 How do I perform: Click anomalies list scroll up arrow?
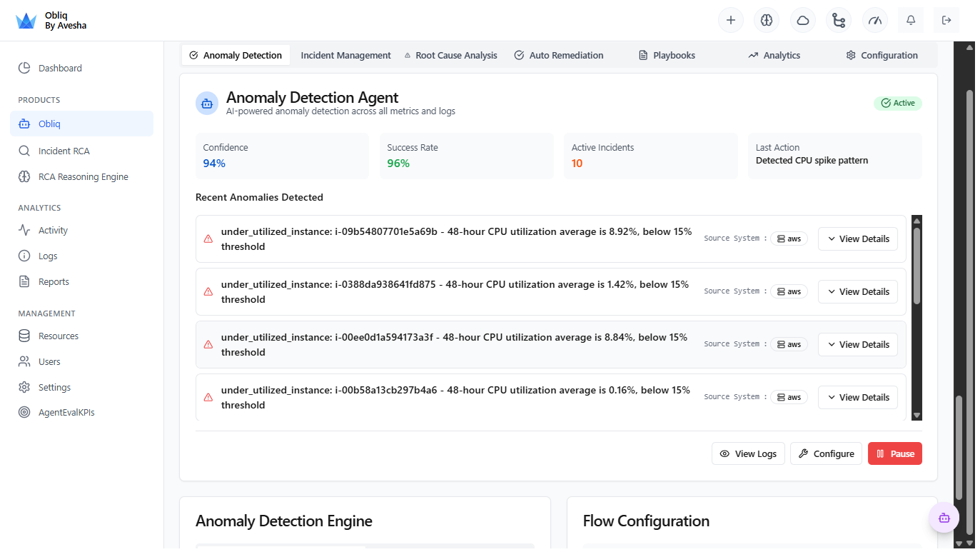pyautogui.click(x=917, y=220)
